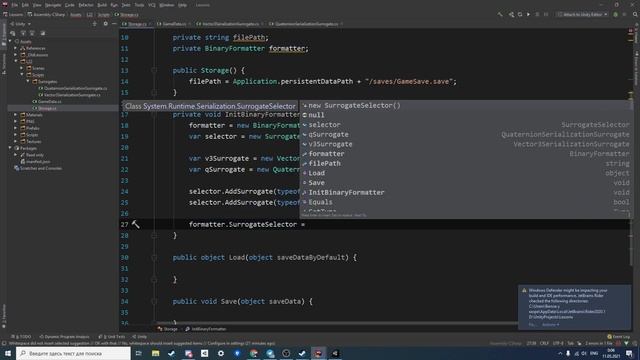Open the Unity view selector dropdown in explorer
The width and height of the screenshot is (640, 360).
pyautogui.click(x=20, y=24)
